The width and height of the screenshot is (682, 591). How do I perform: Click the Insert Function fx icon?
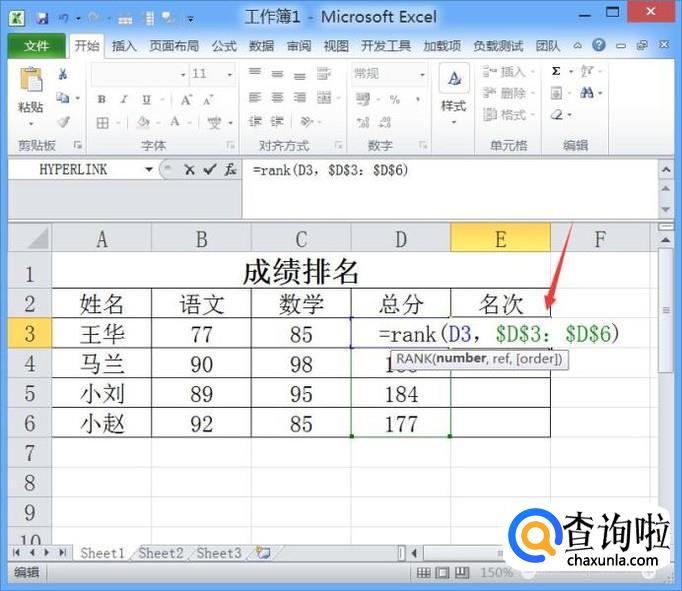tap(230, 170)
